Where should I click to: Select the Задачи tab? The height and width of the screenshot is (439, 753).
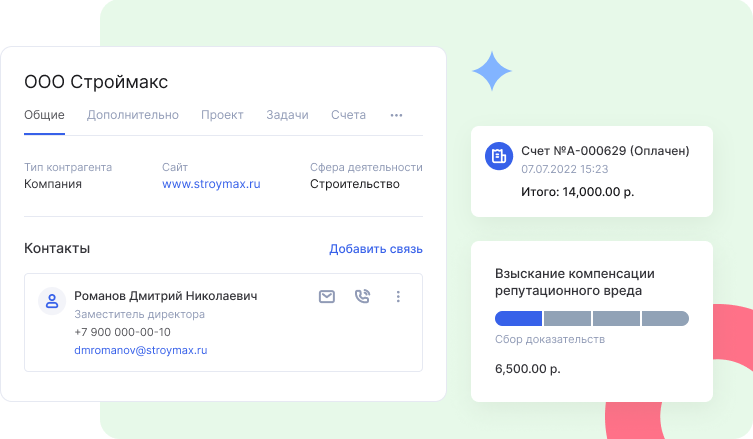[x=287, y=115]
